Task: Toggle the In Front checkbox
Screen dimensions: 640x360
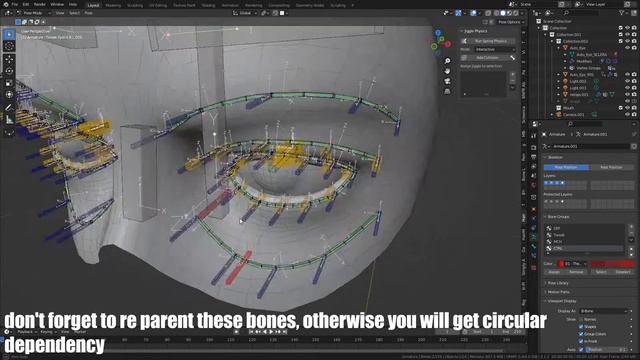Action: 581,341
